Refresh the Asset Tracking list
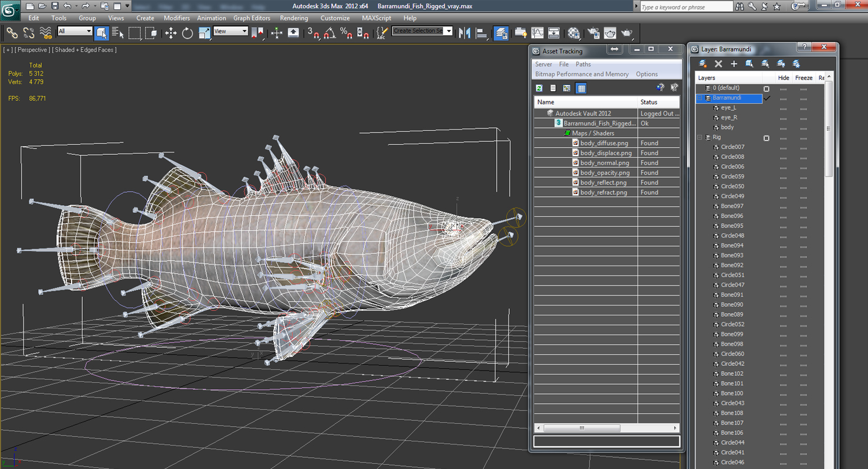 pos(539,89)
